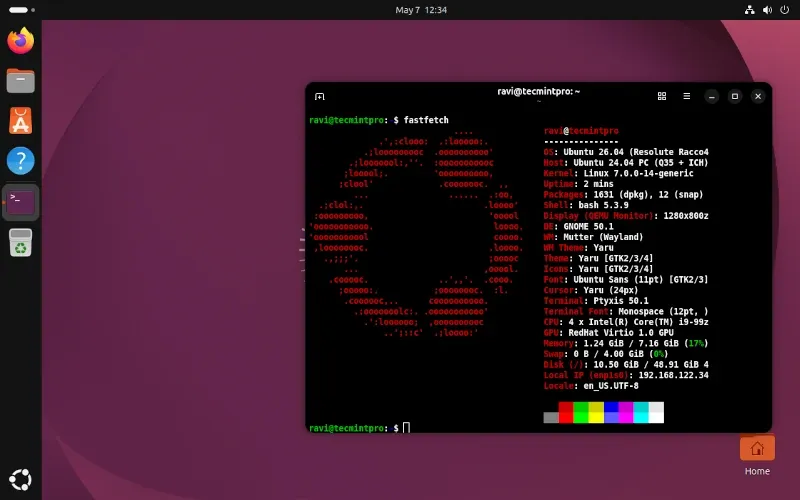
Task: Open the terminal hamburger menu
Action: [x=687, y=96]
